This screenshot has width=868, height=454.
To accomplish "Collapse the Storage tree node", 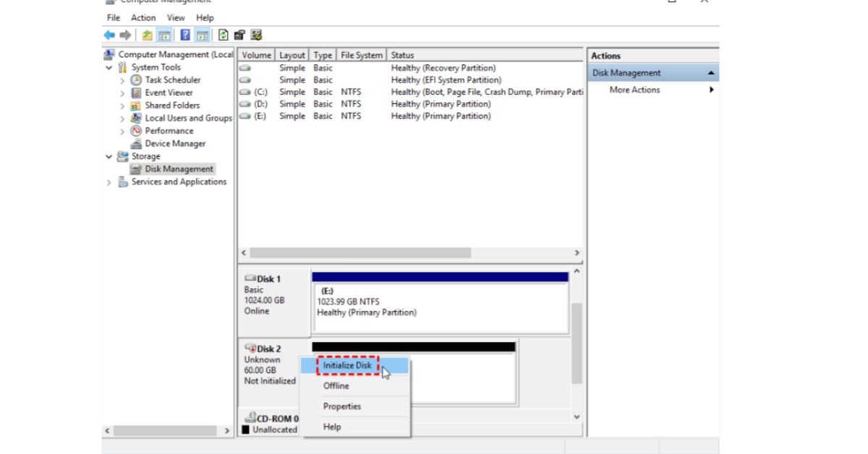I will (109, 156).
